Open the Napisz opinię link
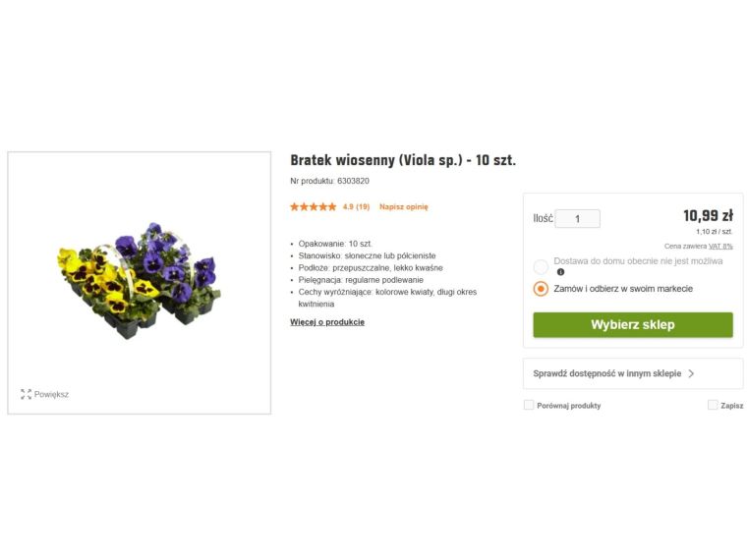 403,207
